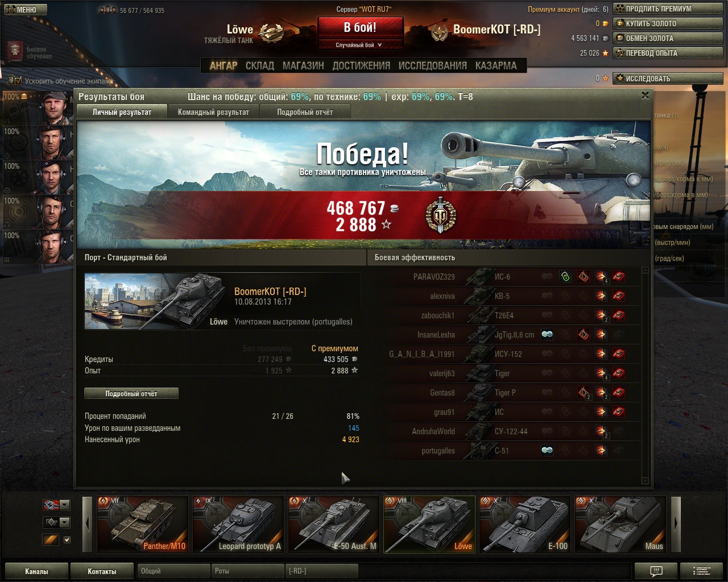Click the Подробный отчёт button under credits
The image size is (728, 582).
[131, 393]
